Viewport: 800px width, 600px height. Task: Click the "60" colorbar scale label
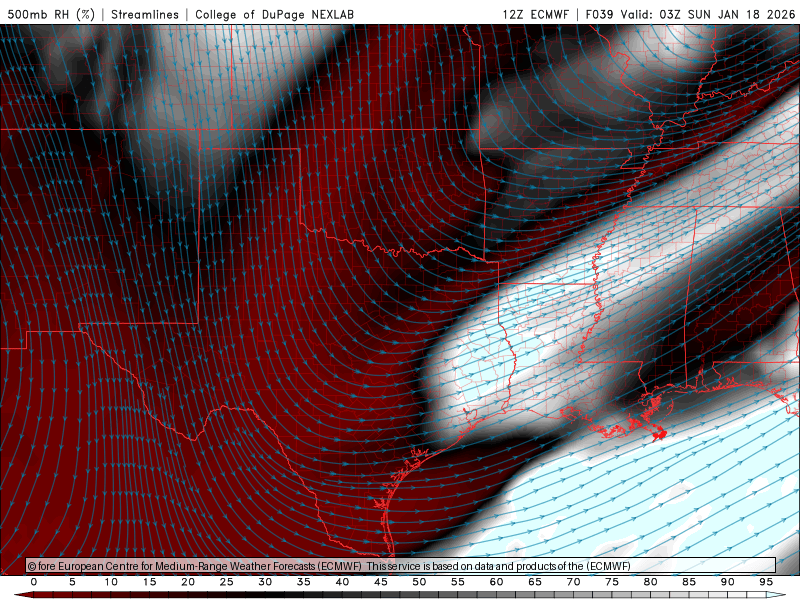click(x=496, y=582)
